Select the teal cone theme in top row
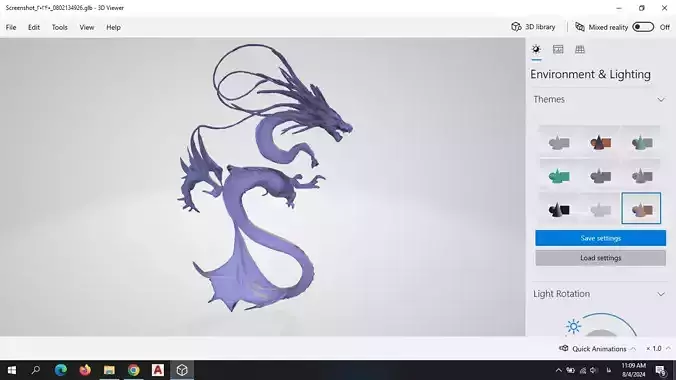Image resolution: width=676 pixels, height=380 pixels. pyautogui.click(x=642, y=142)
